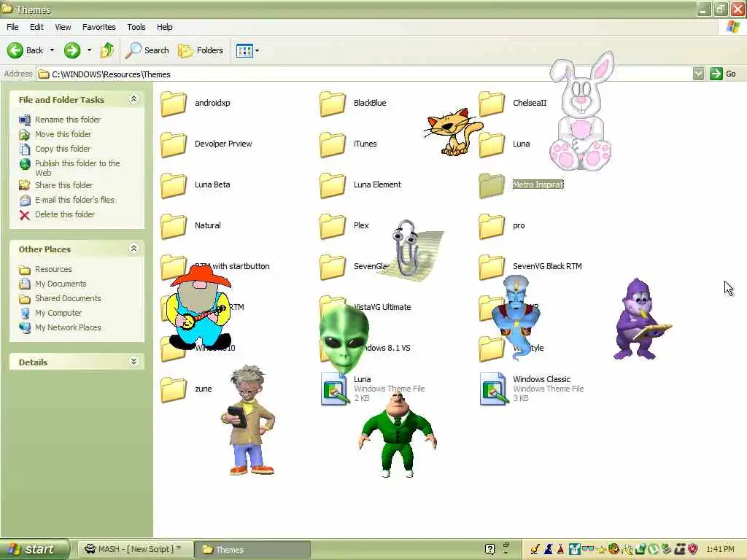Open the Help menu

[x=165, y=27]
